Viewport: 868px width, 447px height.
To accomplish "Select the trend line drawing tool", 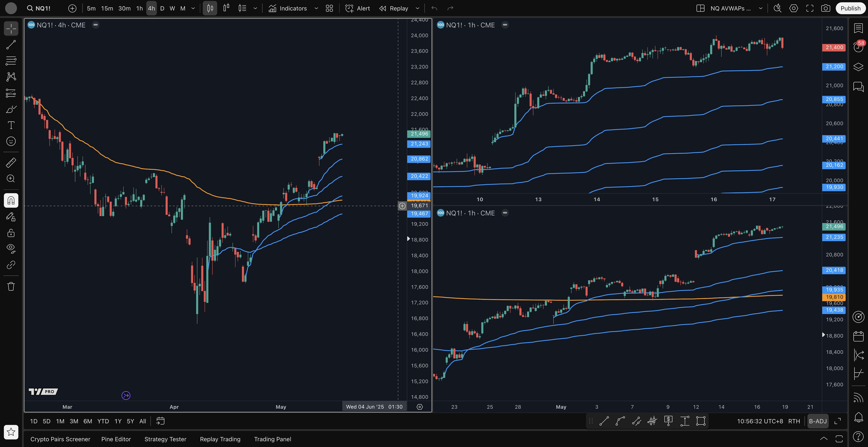I will coord(11,45).
